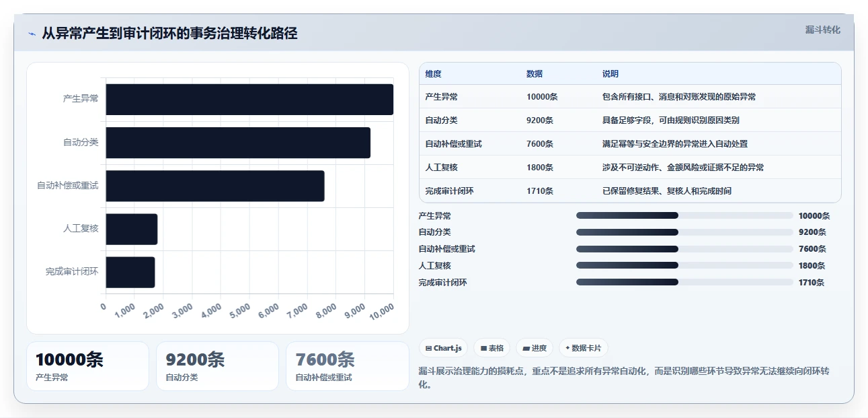Click table cell 7600条
This screenshot has height=418, width=868.
point(540,144)
